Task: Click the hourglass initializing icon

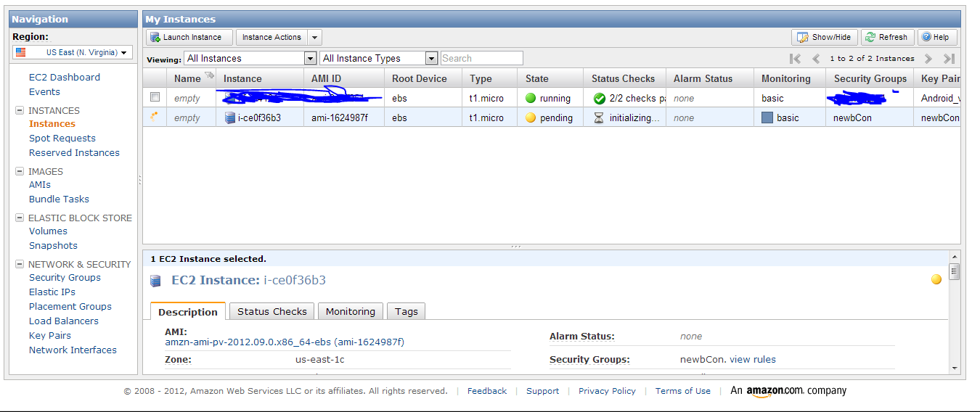Action: 599,118
